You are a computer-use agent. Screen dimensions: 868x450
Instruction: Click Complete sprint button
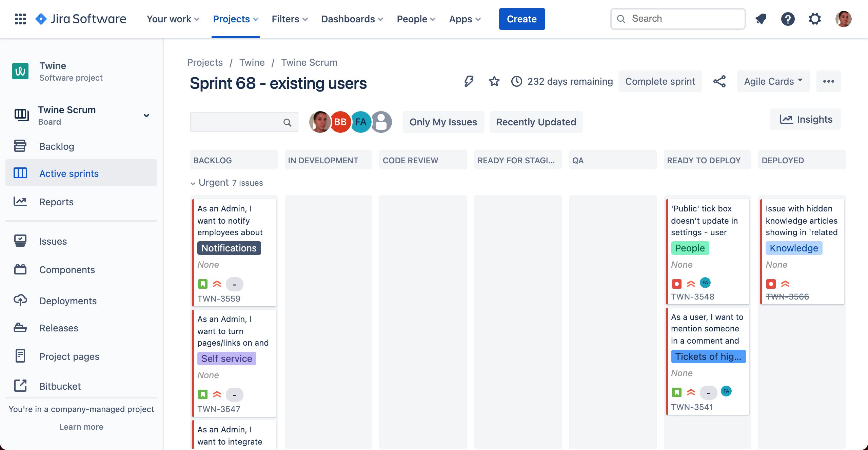pyautogui.click(x=660, y=81)
